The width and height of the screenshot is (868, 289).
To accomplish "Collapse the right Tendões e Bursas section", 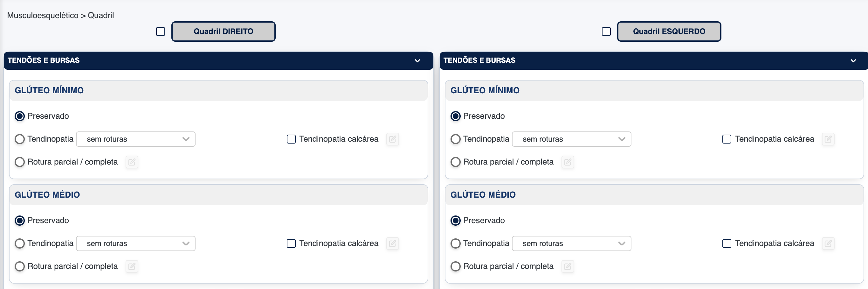I will pyautogui.click(x=417, y=61).
